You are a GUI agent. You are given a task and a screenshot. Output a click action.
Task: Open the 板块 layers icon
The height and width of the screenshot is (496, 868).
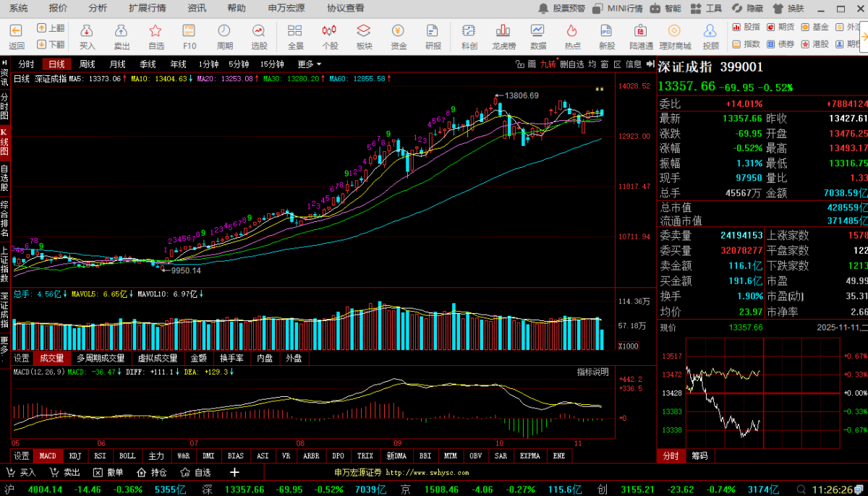tap(364, 36)
